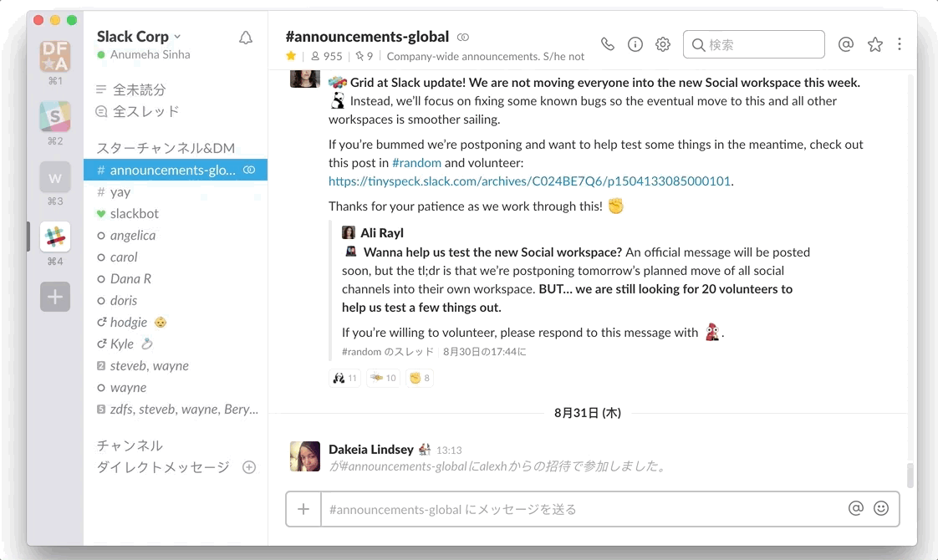Start new direct message with plus icon
This screenshot has height=560, width=938.
tap(249, 467)
